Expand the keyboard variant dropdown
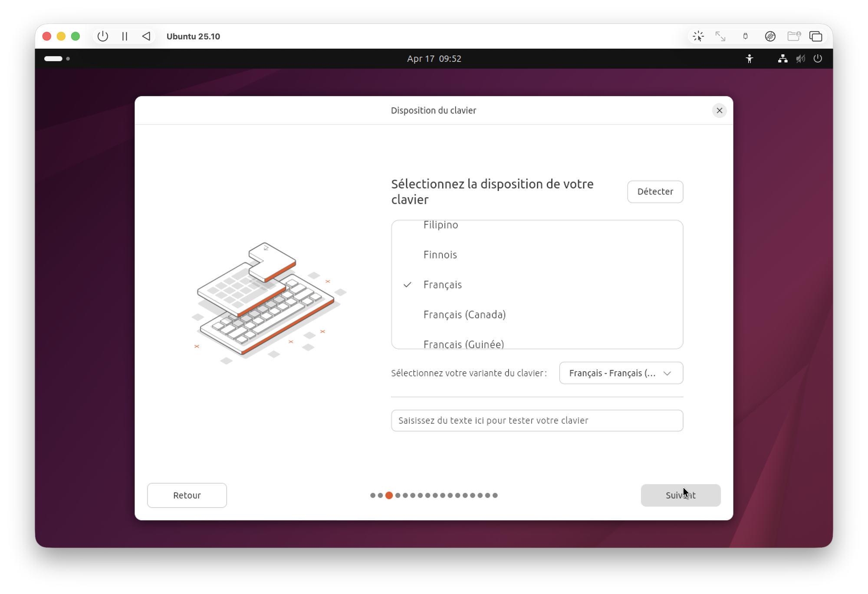Image resolution: width=868 pixels, height=594 pixels. tap(621, 373)
